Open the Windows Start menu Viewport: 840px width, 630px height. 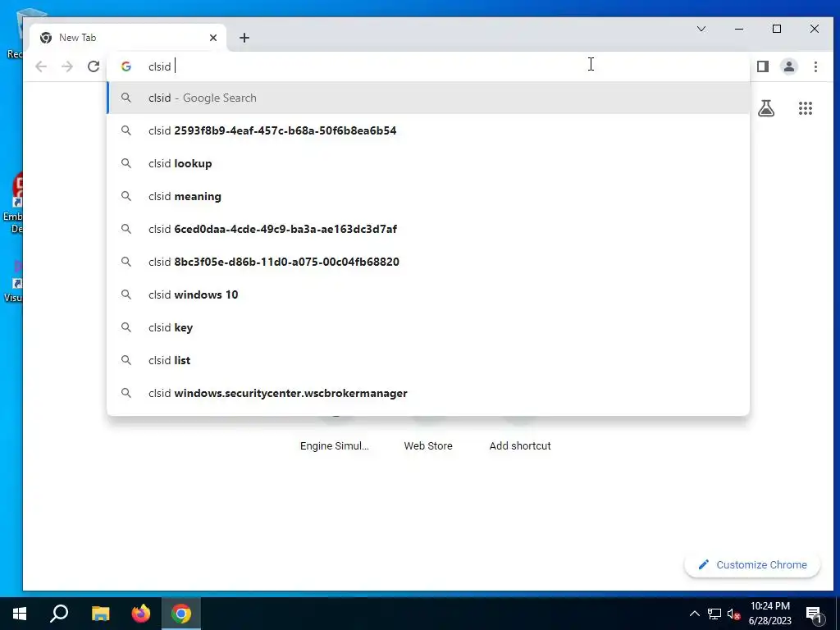[x=20, y=614]
